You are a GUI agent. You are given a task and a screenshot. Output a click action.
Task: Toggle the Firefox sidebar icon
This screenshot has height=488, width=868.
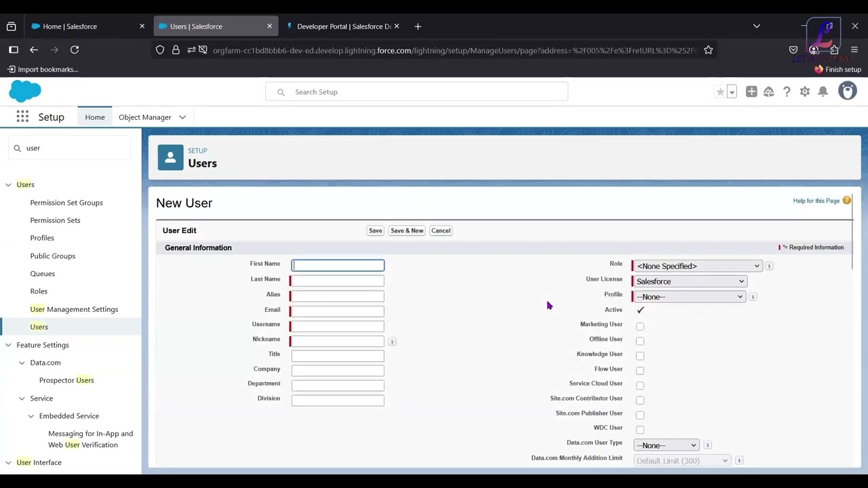[14, 49]
